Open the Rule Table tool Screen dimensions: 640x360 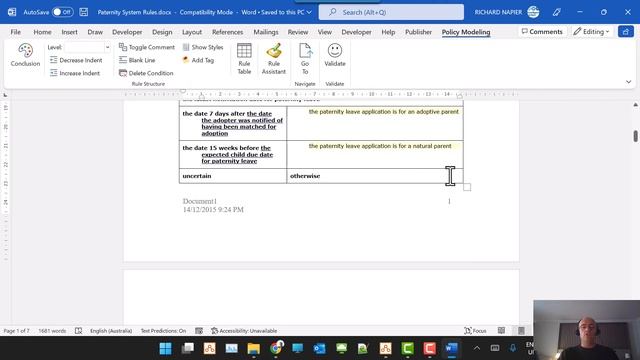point(244,59)
